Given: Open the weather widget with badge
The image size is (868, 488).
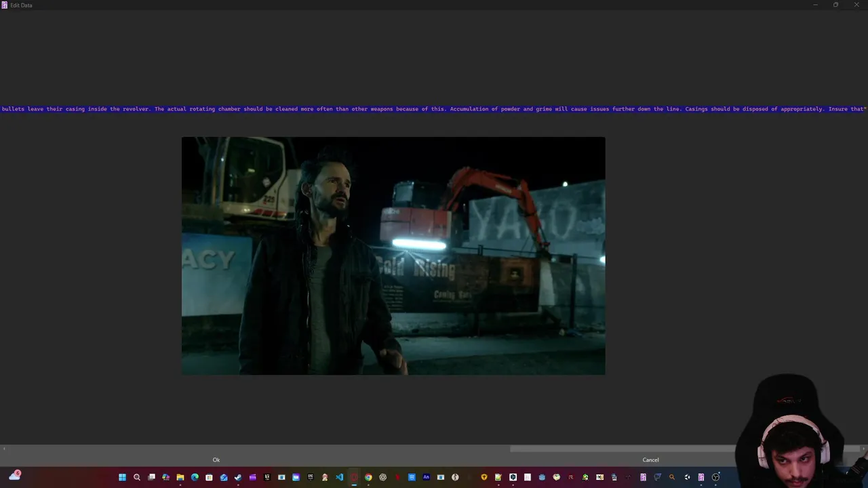Looking at the screenshot, I should [x=14, y=476].
